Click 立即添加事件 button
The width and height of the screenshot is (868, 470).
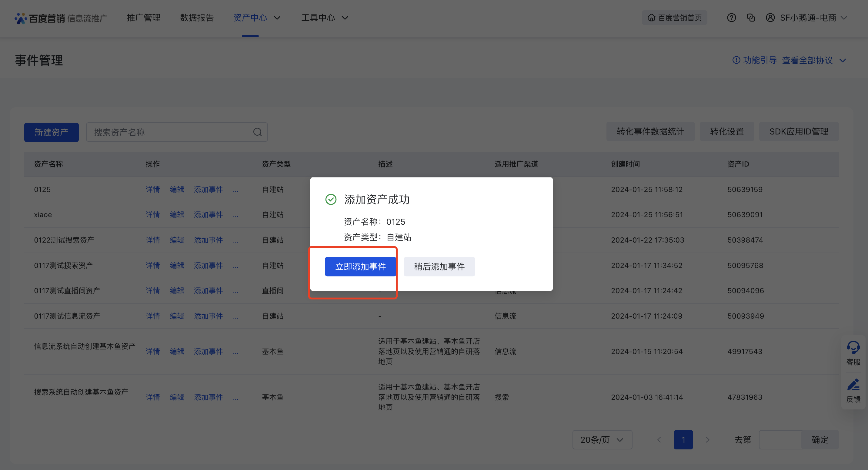point(360,267)
